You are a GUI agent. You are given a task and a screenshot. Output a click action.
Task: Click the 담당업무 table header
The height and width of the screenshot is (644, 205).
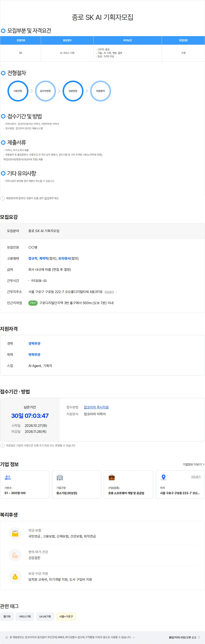click(x=67, y=40)
